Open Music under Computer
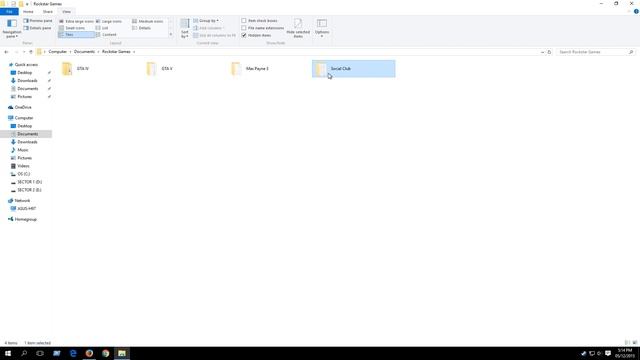Screen dimensions: 640x360 coord(23,150)
